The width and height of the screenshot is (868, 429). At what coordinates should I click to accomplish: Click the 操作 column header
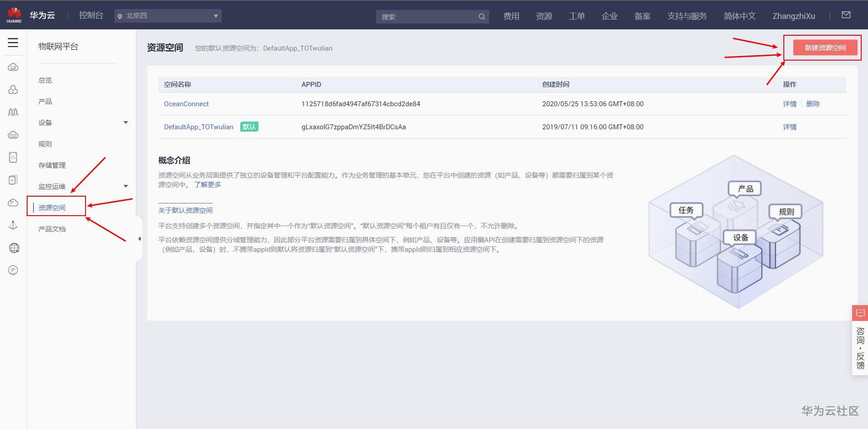tap(790, 85)
